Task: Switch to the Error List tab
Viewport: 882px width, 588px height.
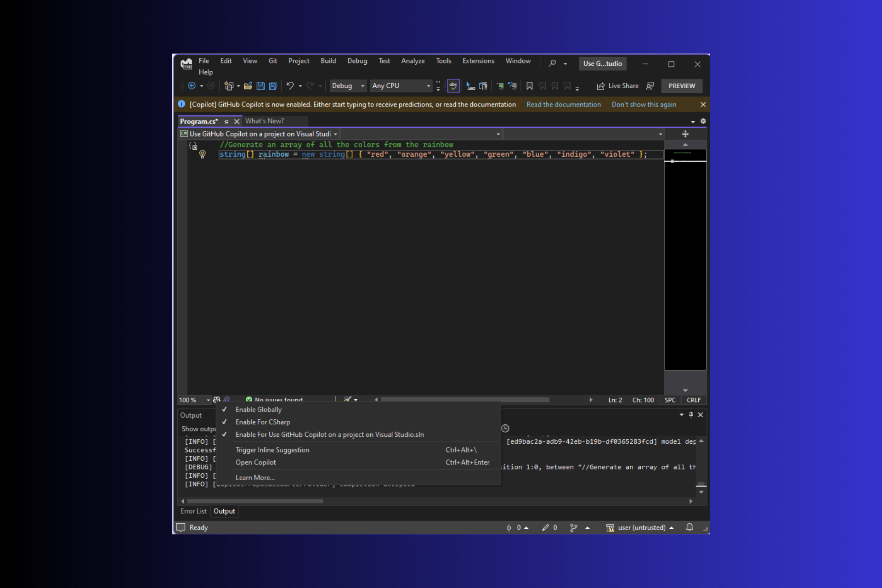Action: pos(193,511)
